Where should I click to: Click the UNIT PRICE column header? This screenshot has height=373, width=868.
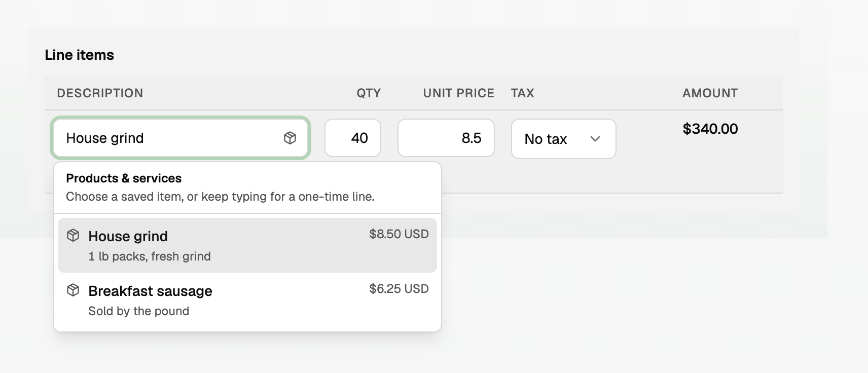click(x=459, y=93)
